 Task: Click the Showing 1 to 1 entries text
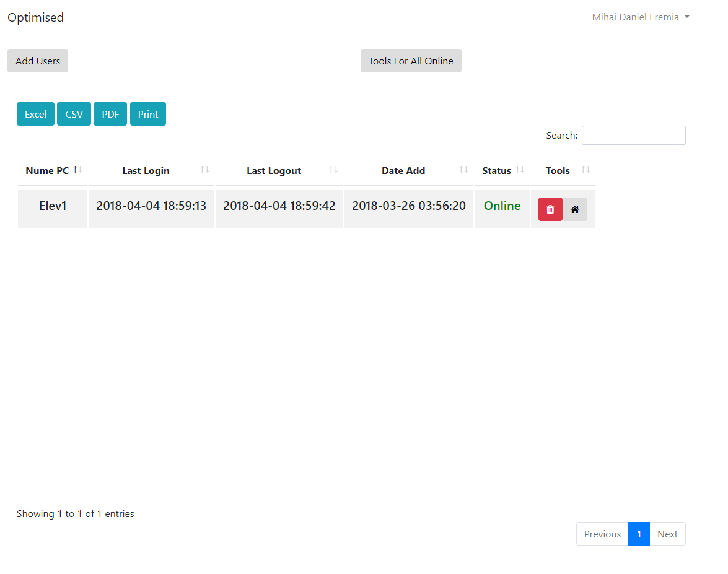[x=75, y=514]
